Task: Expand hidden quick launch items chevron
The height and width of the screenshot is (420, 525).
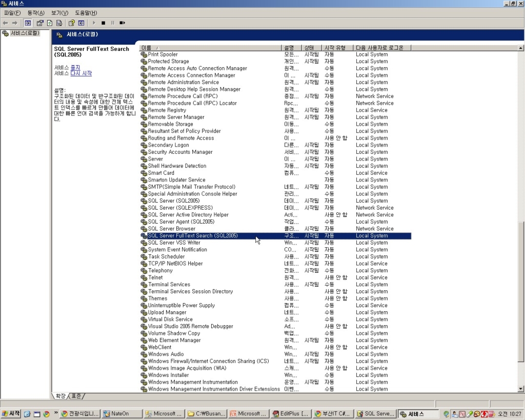Action: (56, 412)
